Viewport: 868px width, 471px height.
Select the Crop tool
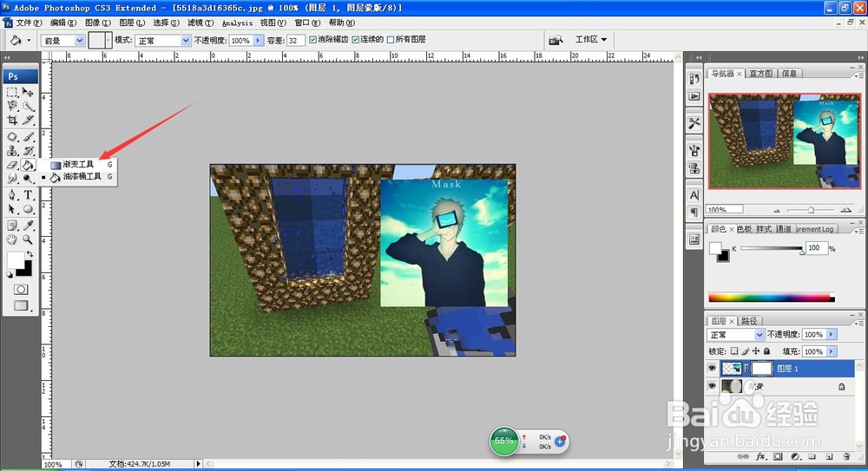[12, 120]
